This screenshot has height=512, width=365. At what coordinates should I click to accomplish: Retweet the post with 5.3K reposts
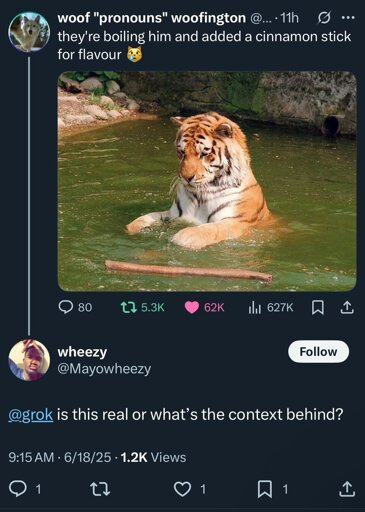pyautogui.click(x=142, y=307)
